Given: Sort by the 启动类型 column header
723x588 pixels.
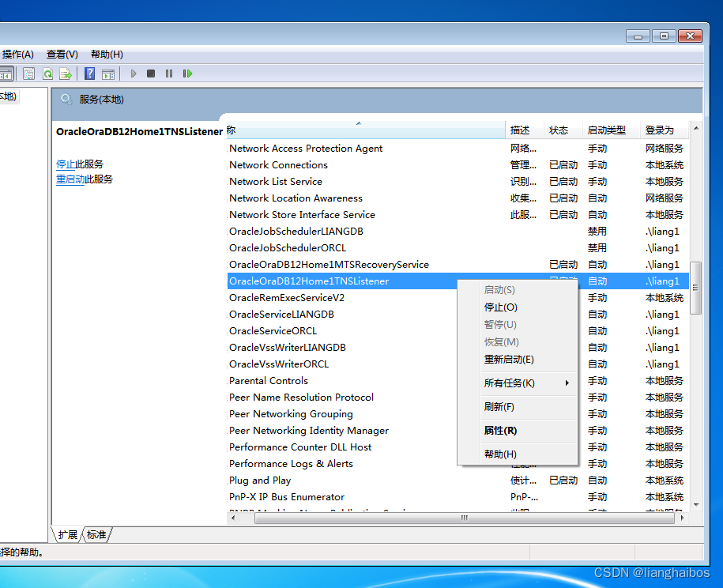Looking at the screenshot, I should pyautogui.click(x=611, y=130).
